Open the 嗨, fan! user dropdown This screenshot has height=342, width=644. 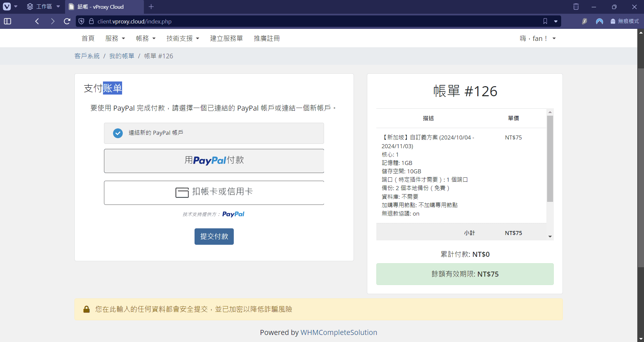pos(538,39)
